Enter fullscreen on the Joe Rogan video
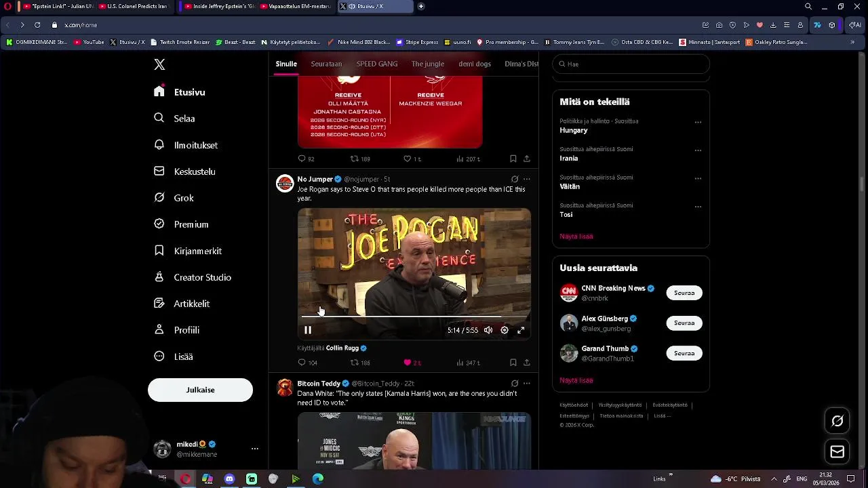This screenshot has height=488, width=868. pos(521,330)
